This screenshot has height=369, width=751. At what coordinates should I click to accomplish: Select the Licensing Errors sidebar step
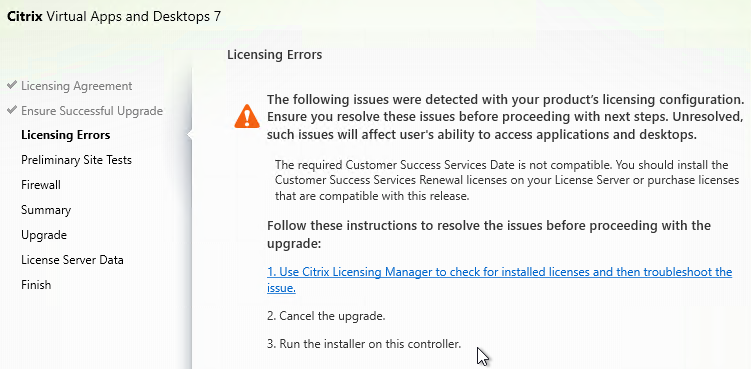tap(66, 135)
